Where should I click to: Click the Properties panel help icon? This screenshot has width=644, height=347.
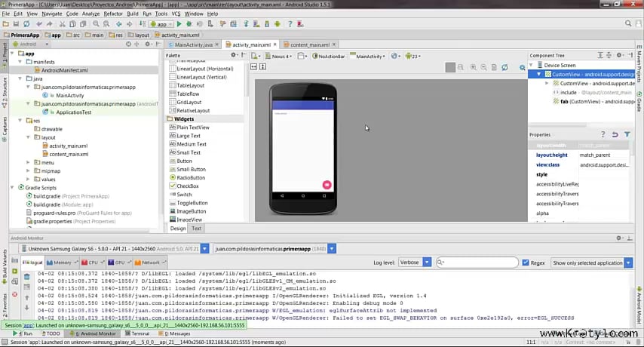[603, 134]
